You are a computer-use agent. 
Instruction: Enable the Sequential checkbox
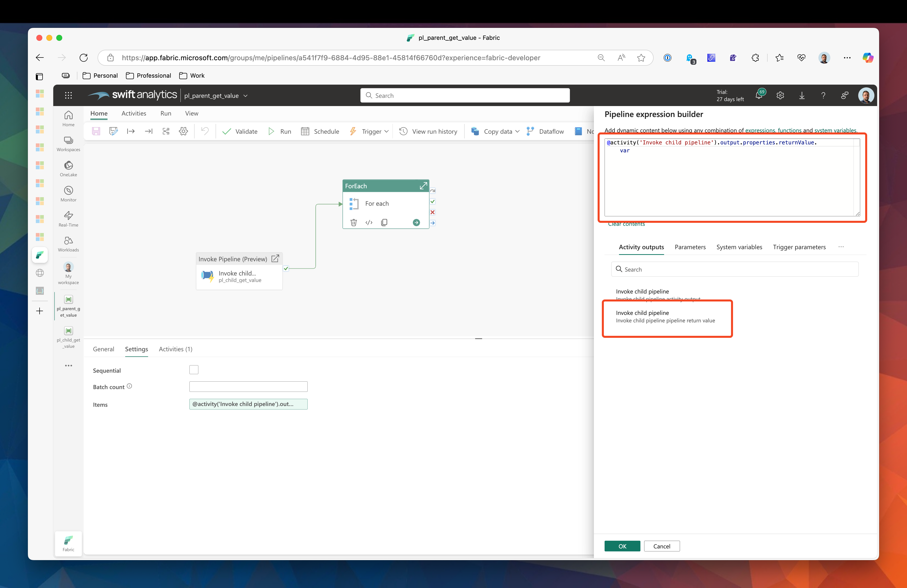[x=194, y=370]
